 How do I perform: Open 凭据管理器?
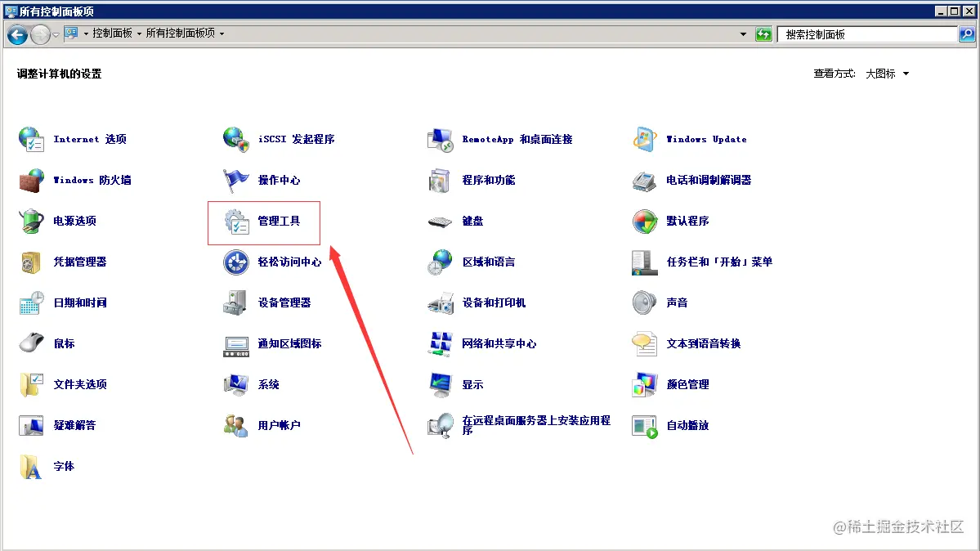(x=78, y=262)
